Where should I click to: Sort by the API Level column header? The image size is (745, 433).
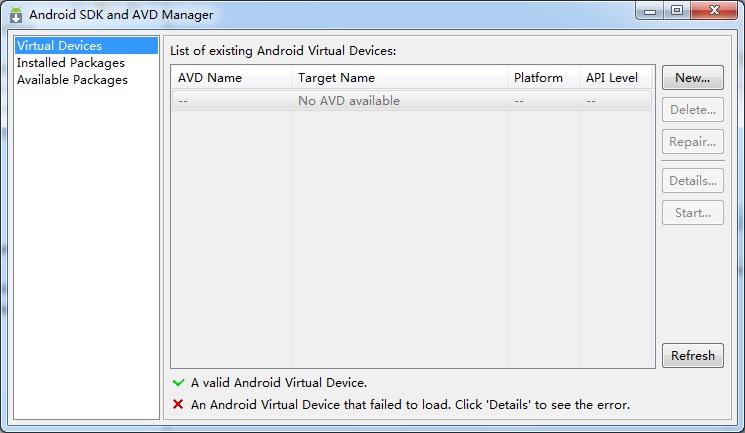coord(616,77)
